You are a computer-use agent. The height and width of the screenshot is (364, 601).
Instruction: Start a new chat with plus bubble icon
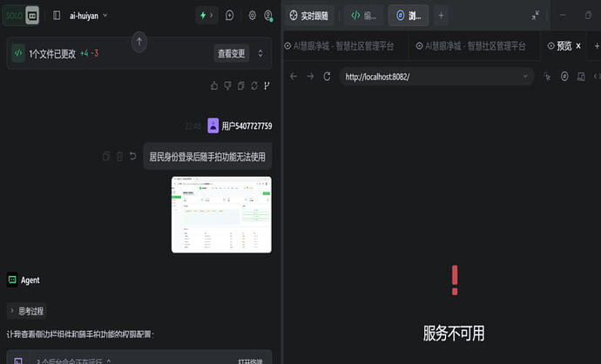229,16
